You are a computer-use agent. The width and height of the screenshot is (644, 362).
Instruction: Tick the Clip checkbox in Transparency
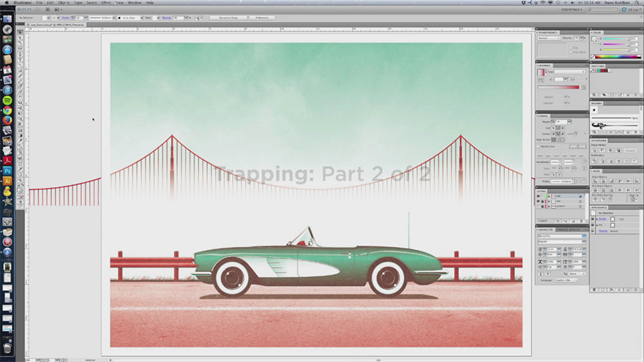pos(571,48)
